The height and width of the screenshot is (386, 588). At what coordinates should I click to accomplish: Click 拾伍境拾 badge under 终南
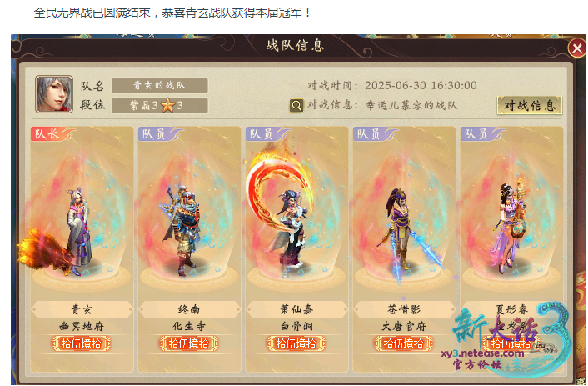point(188,344)
